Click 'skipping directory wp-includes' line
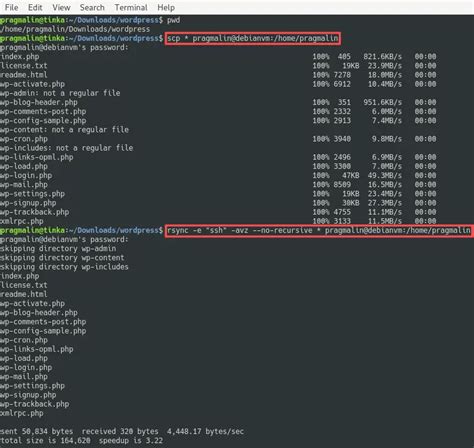Image resolution: width=474 pixels, height=448 pixels. pyautogui.click(x=64, y=267)
